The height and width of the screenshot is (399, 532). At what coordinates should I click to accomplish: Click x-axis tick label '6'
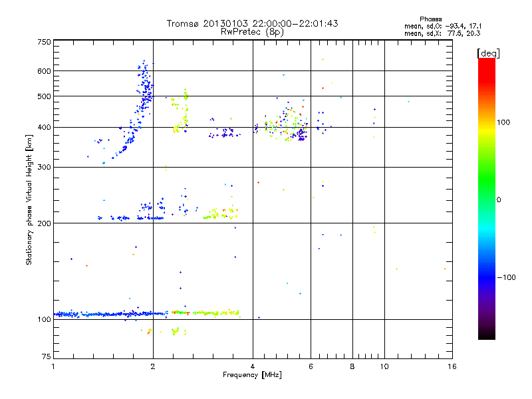point(311,366)
